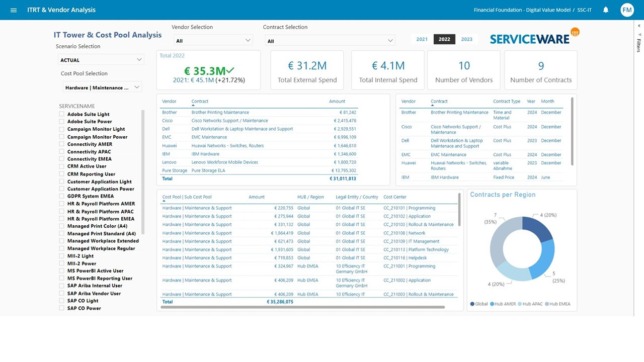Click the Number of Vendors card
This screenshot has height=362, width=644.
464,70
